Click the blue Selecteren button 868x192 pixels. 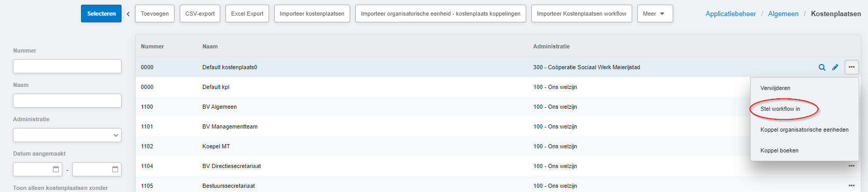[x=101, y=14]
